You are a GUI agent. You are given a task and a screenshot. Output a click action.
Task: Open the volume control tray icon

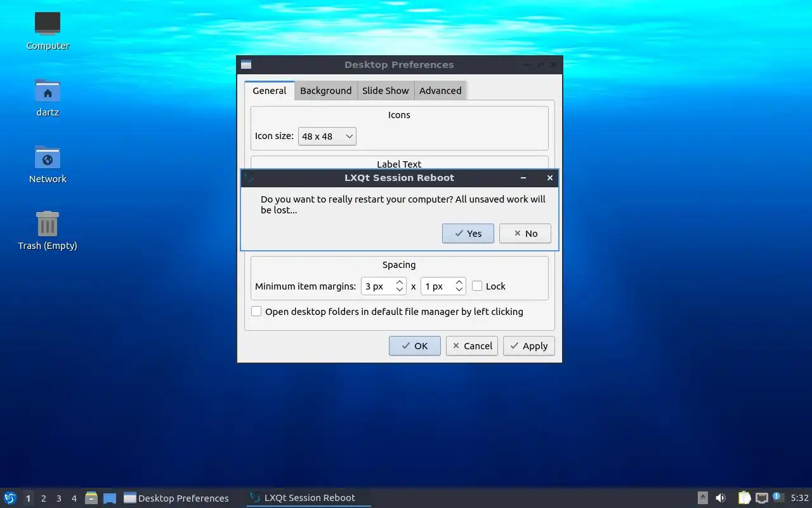pos(721,498)
